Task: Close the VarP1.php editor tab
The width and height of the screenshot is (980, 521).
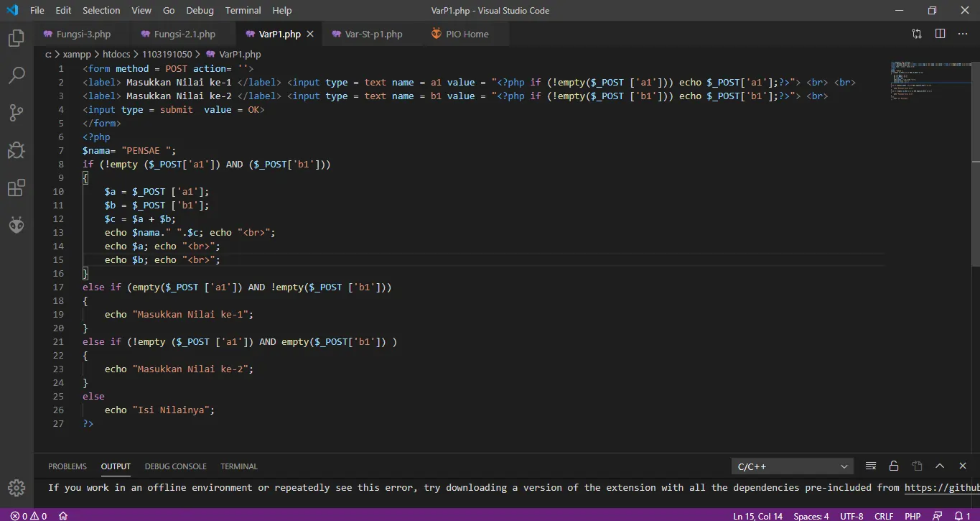Action: coord(310,34)
